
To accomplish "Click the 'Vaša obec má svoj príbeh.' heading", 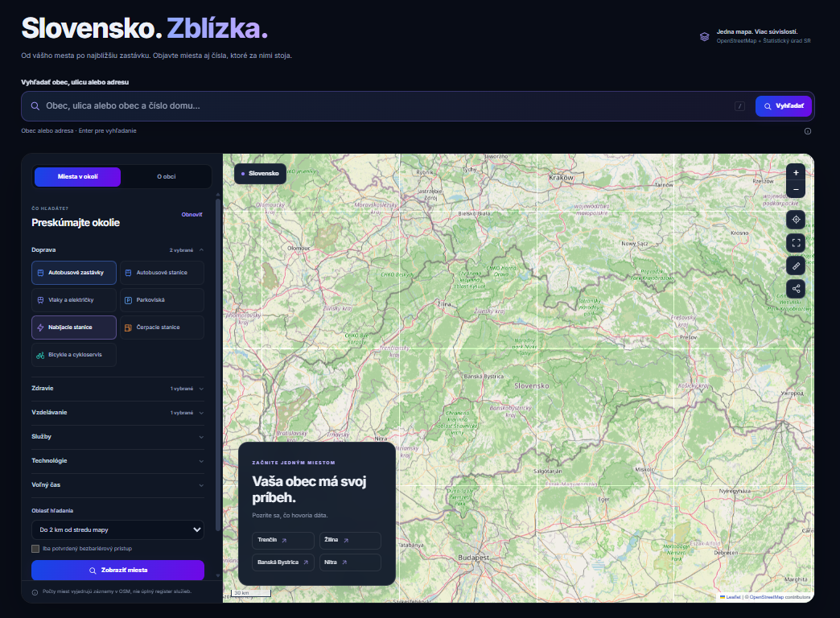I will click(x=309, y=489).
